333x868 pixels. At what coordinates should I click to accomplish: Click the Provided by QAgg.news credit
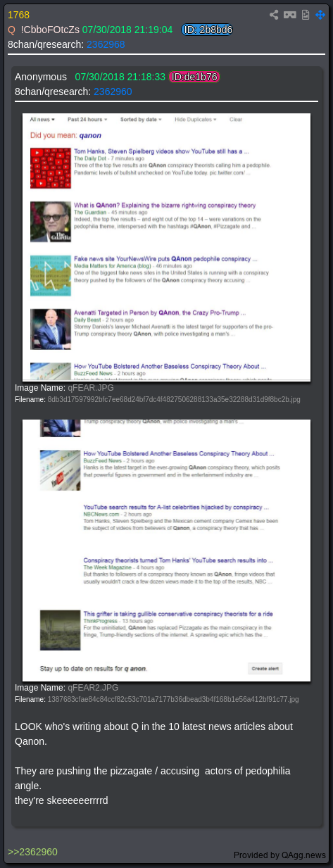click(x=280, y=855)
